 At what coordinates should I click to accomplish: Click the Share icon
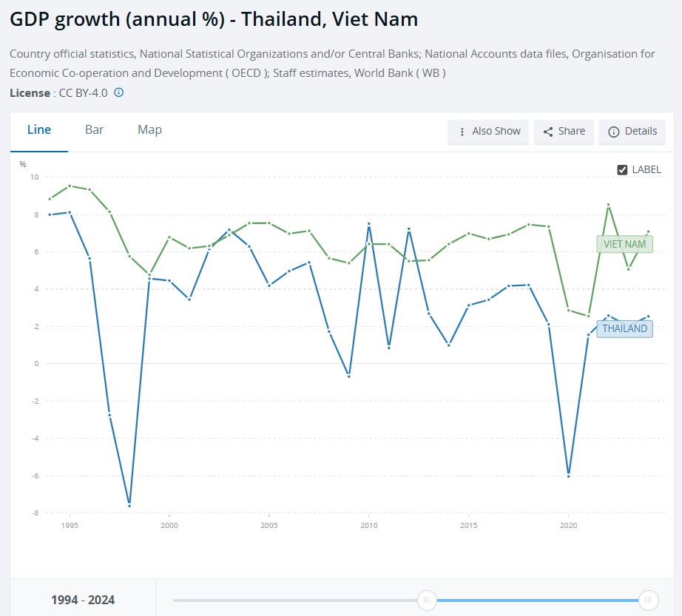click(x=548, y=132)
